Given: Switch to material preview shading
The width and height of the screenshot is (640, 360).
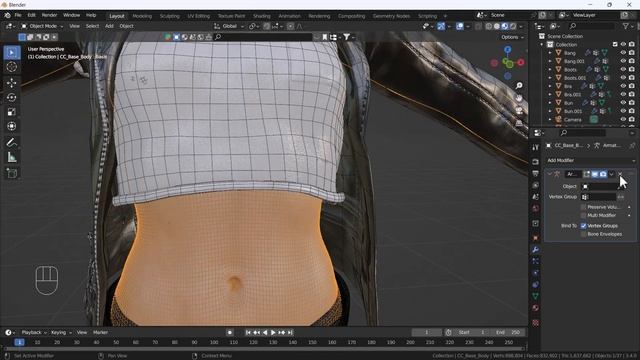Looking at the screenshot, I should tap(505, 26).
